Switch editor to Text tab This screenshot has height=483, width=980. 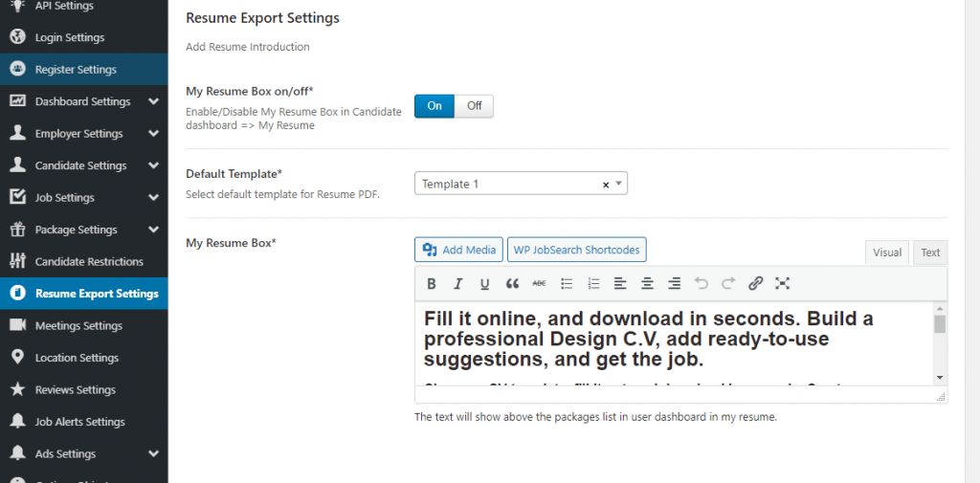(x=930, y=252)
